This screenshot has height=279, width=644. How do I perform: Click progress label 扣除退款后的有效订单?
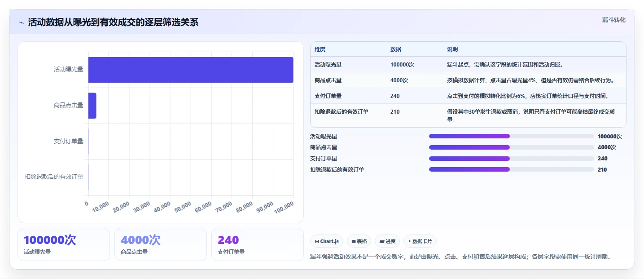[x=337, y=169]
